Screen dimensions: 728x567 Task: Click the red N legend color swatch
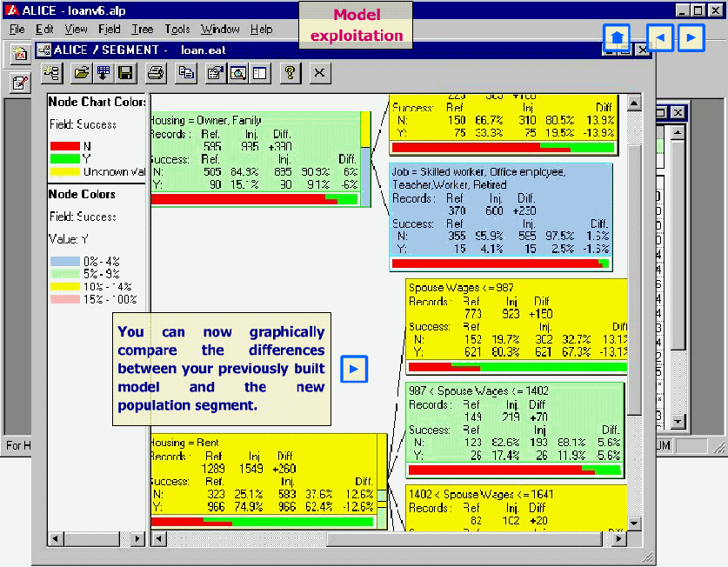[x=63, y=146]
